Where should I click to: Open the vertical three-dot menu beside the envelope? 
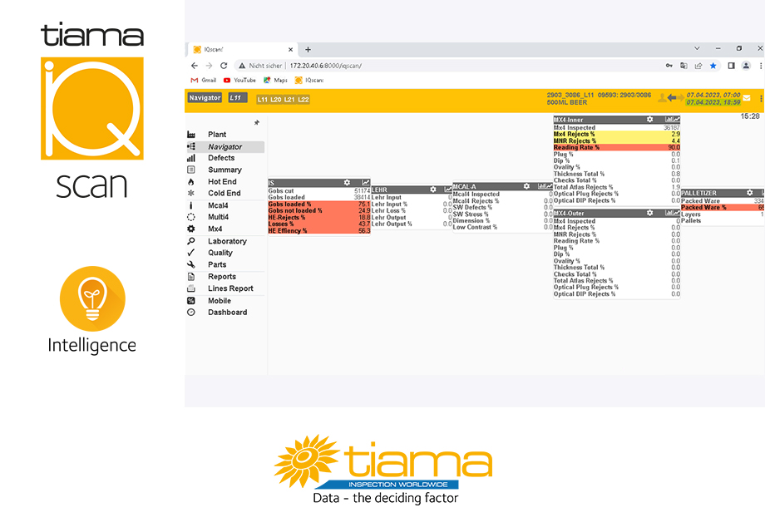coord(761,98)
